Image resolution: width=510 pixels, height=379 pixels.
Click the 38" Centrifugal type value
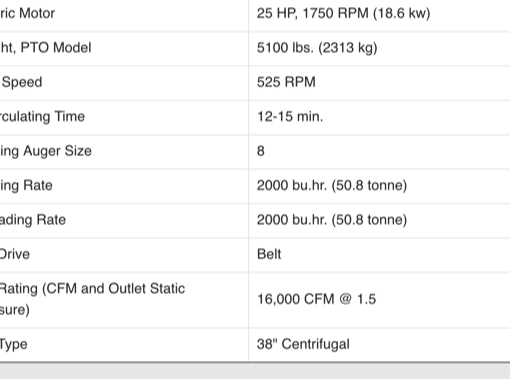(303, 344)
